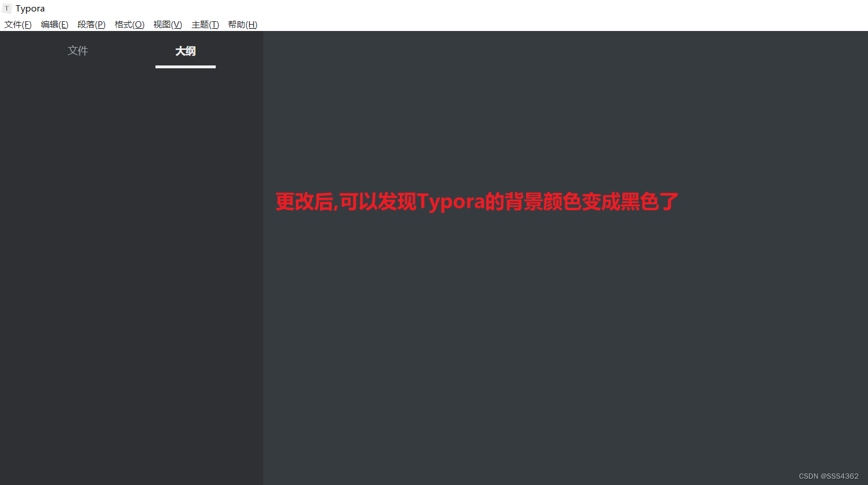This screenshot has width=868, height=485.
Task: Select the 大纲 outline tab
Action: pos(185,51)
